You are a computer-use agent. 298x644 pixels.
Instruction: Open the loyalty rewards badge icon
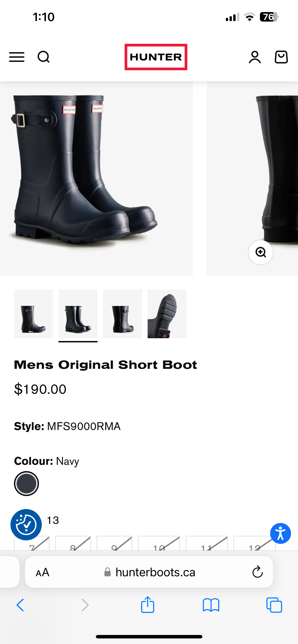(x=26, y=524)
